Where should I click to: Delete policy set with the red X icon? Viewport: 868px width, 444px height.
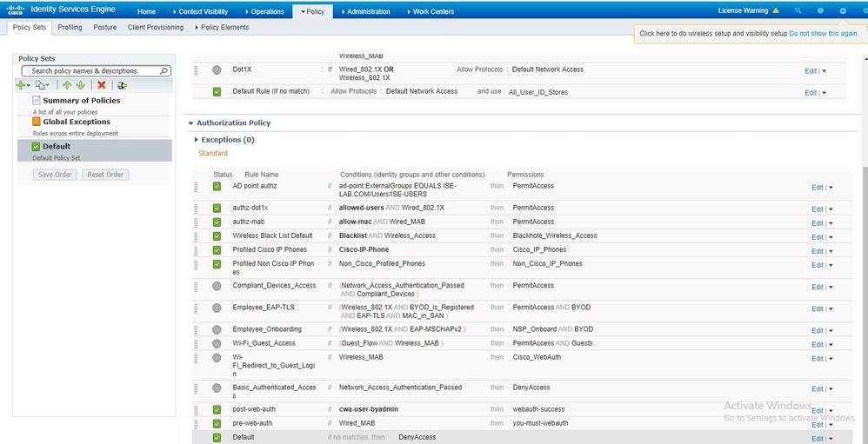[x=101, y=85]
